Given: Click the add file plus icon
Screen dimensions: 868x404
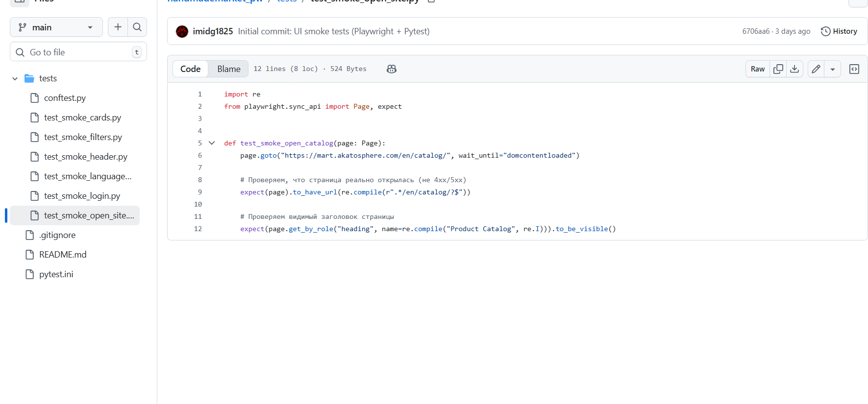Looking at the screenshot, I should coord(118,27).
